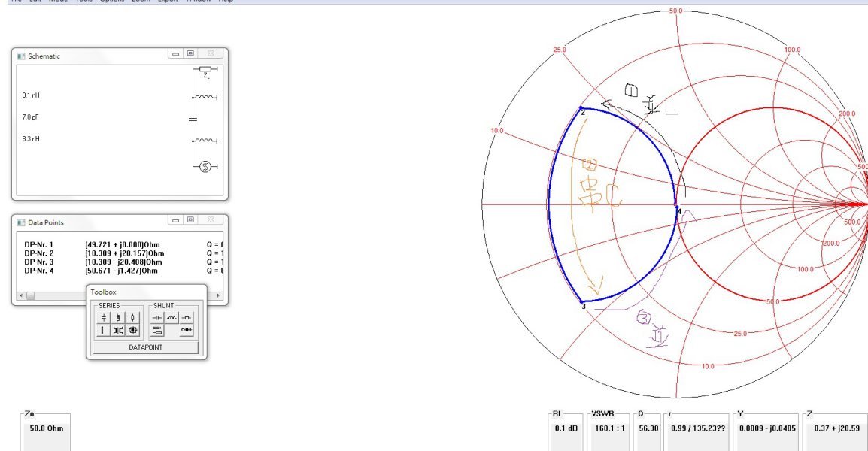
Task: Click the Data Points left scroll arrow
Action: 21,295
